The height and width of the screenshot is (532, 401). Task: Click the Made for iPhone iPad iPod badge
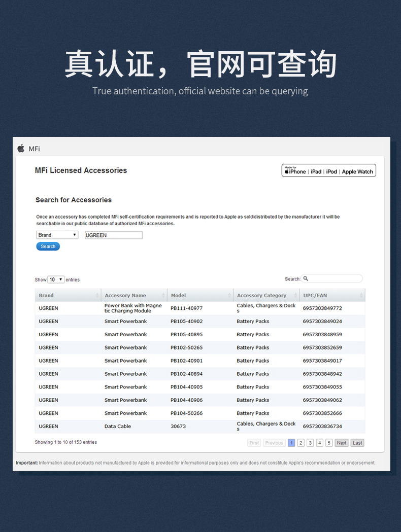[x=328, y=170]
